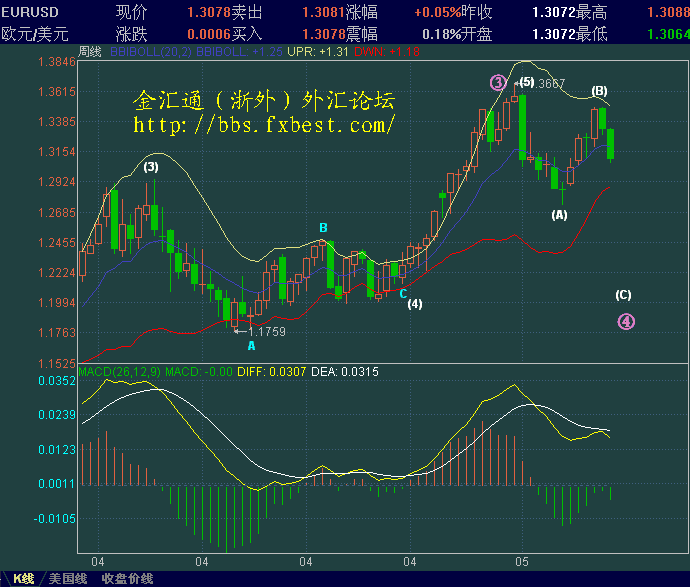
Task: Click the 开盘 value 1.3072
Action: [x=554, y=34]
